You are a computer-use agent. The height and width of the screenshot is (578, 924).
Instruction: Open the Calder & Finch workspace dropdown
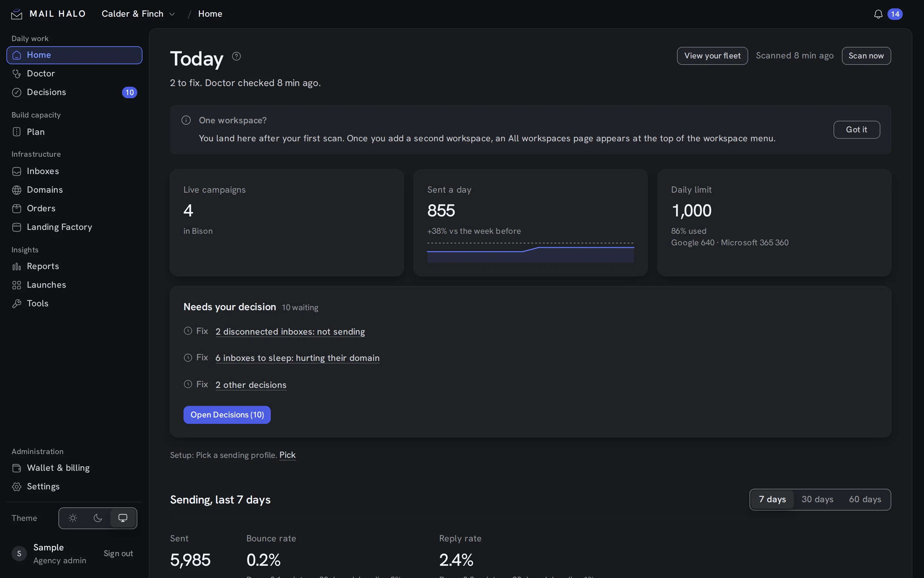(x=138, y=14)
